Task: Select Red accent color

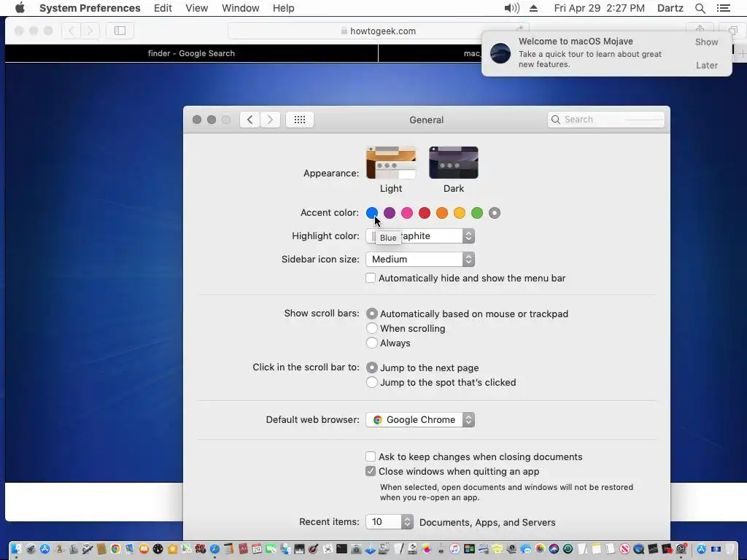Action: (425, 213)
